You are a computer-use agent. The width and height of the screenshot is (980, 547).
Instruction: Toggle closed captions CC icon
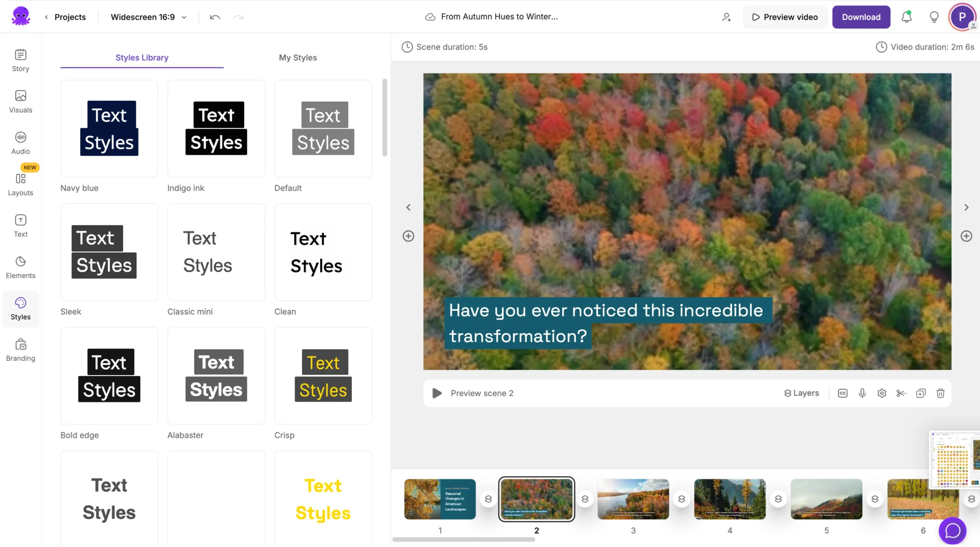[843, 393]
